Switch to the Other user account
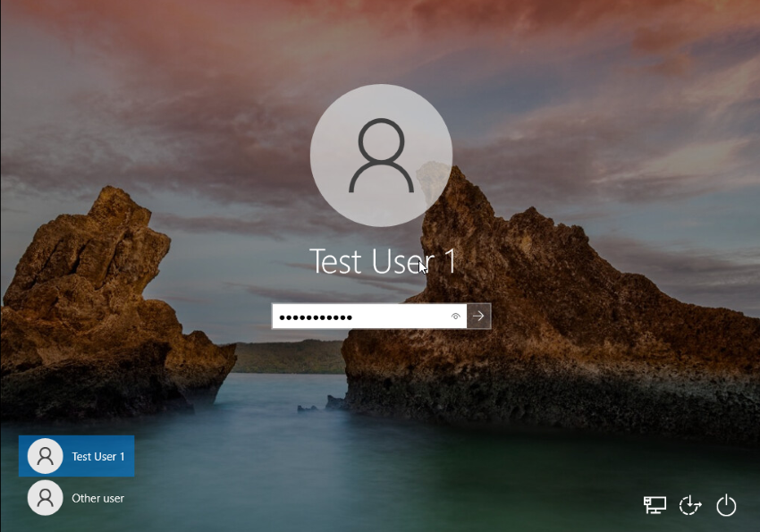Viewport: 760px width, 532px height. pyautogui.click(x=76, y=498)
